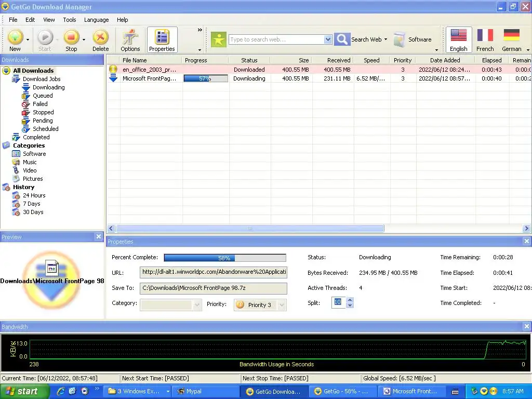
Task: Open the New button dropdown arrow
Action: (28, 39)
